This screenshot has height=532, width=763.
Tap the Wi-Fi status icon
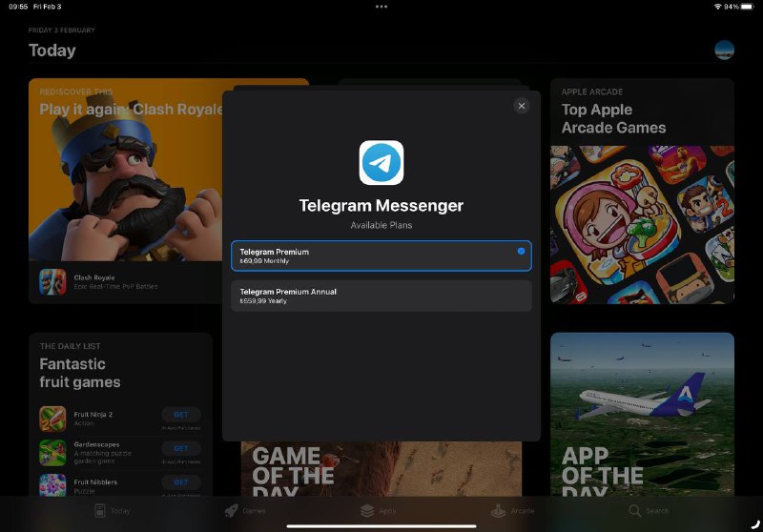pyautogui.click(x=718, y=7)
